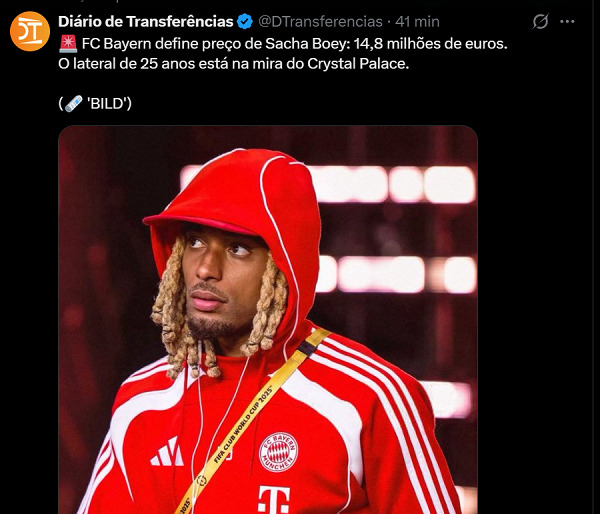600x514 pixels.
Task: Open the Grok explain-post icon
Action: point(540,21)
